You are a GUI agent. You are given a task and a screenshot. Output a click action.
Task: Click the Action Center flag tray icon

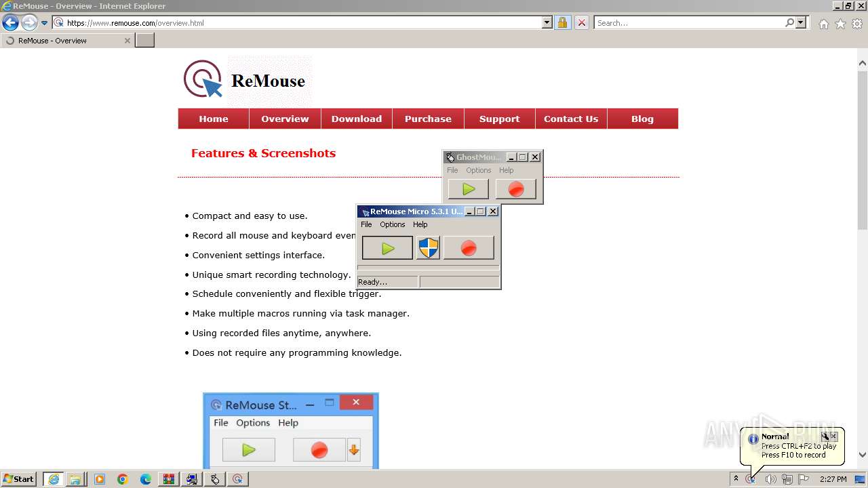click(x=804, y=479)
